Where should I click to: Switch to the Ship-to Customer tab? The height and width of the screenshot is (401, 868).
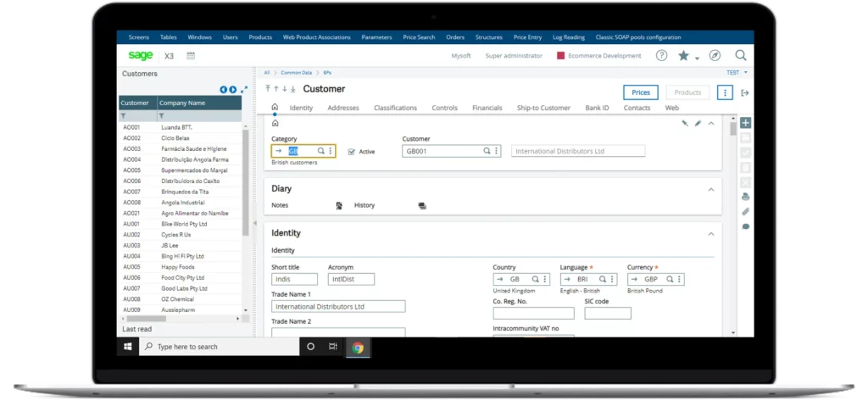point(543,108)
